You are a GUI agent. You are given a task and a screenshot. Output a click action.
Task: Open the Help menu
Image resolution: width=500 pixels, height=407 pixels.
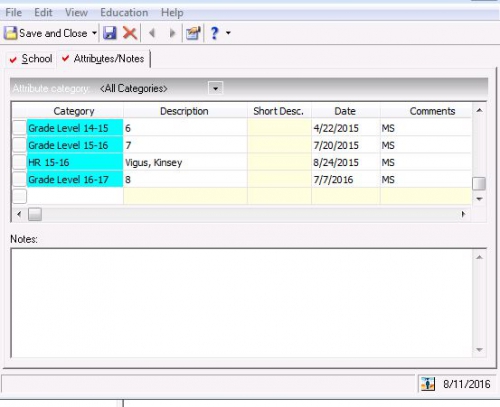tap(172, 13)
